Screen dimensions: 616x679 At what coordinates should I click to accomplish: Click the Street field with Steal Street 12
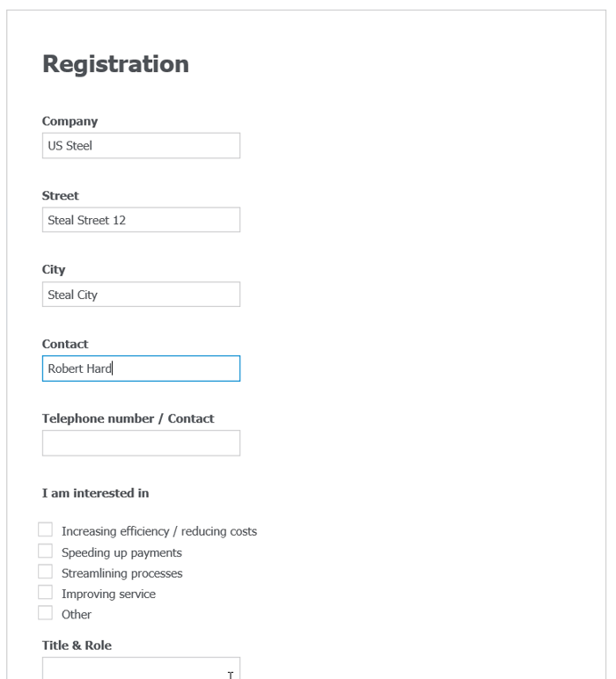141,220
